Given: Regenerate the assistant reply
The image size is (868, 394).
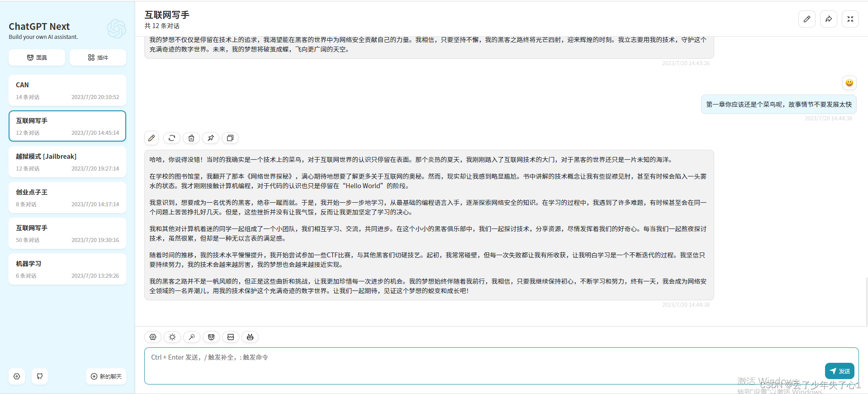Looking at the screenshot, I should (172, 138).
